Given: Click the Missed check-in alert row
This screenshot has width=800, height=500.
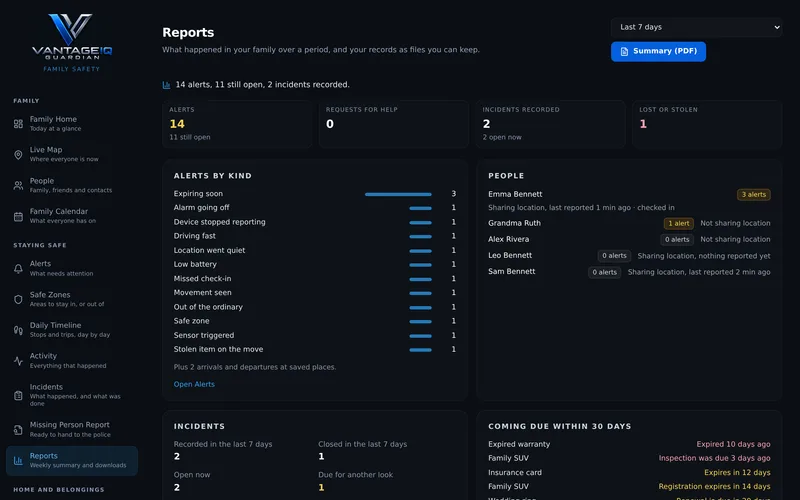Looking at the screenshot, I should [x=315, y=279].
